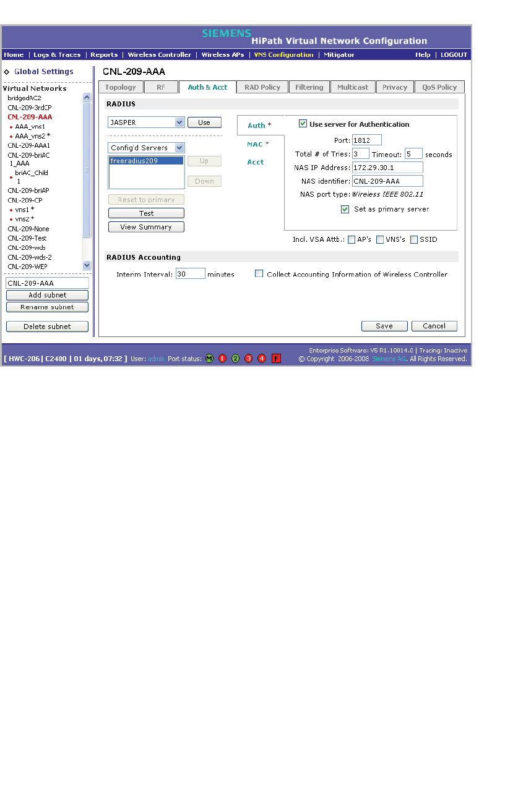The width and height of the screenshot is (505, 812).
Task: Open the Reports menu
Action: (x=104, y=54)
